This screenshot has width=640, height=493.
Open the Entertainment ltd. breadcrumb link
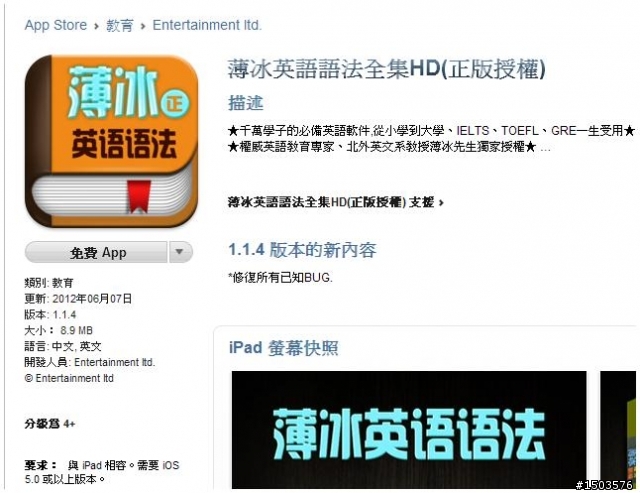[x=207, y=25]
